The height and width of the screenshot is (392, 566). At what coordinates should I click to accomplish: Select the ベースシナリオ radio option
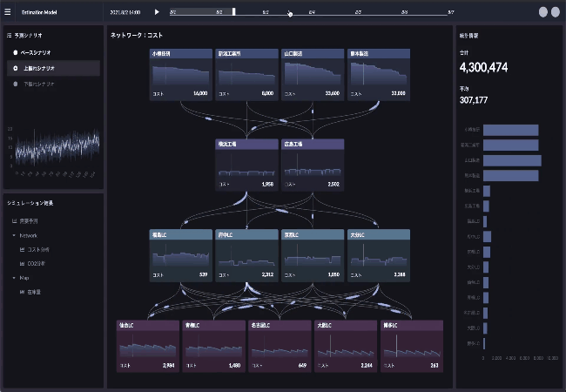click(x=16, y=52)
